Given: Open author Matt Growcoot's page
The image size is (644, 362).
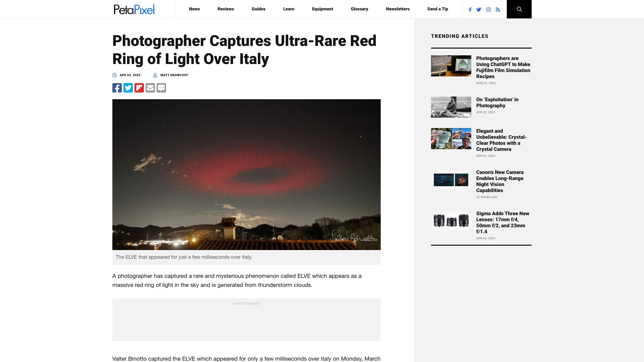Looking at the screenshot, I should tap(174, 75).
